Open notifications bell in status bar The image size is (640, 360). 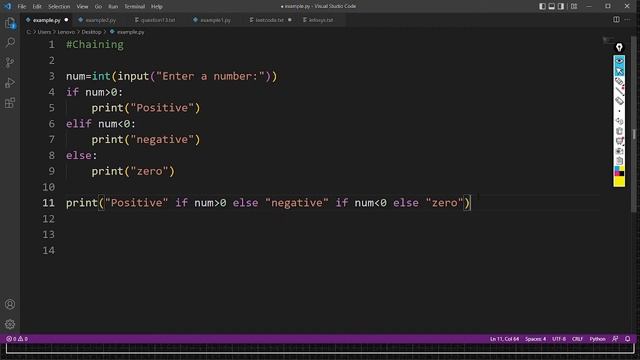[627, 339]
